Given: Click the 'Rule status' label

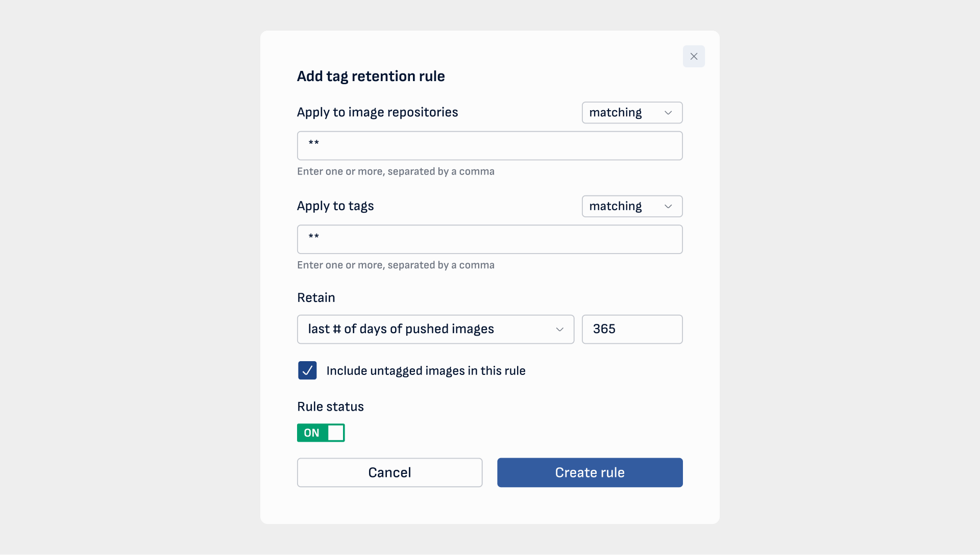Looking at the screenshot, I should pos(330,407).
